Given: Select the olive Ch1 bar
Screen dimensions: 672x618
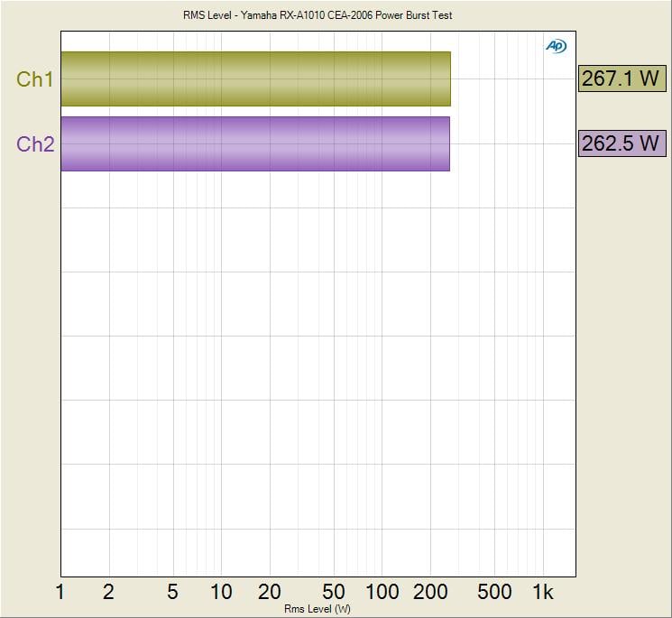Looking at the screenshot, I should (x=255, y=78).
